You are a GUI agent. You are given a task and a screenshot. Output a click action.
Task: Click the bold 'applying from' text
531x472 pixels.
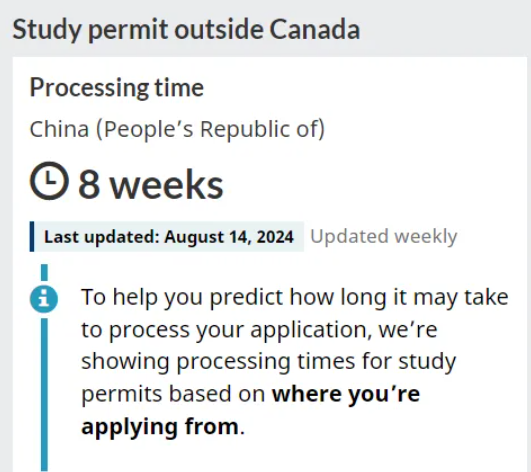(x=160, y=427)
